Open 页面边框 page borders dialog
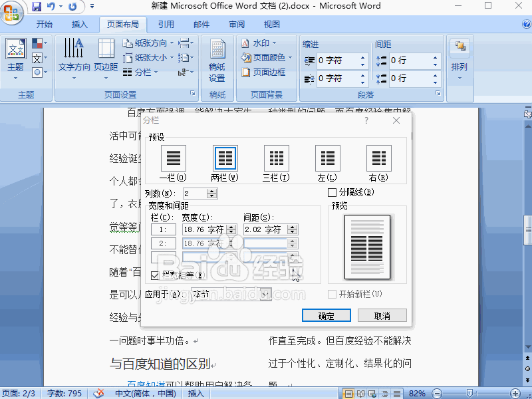 click(x=263, y=72)
